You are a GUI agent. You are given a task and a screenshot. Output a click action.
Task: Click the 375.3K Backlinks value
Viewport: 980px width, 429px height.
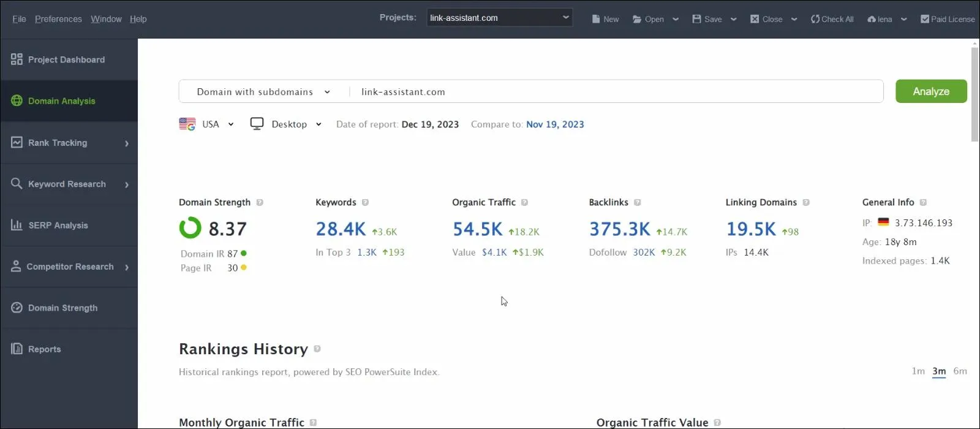point(620,229)
